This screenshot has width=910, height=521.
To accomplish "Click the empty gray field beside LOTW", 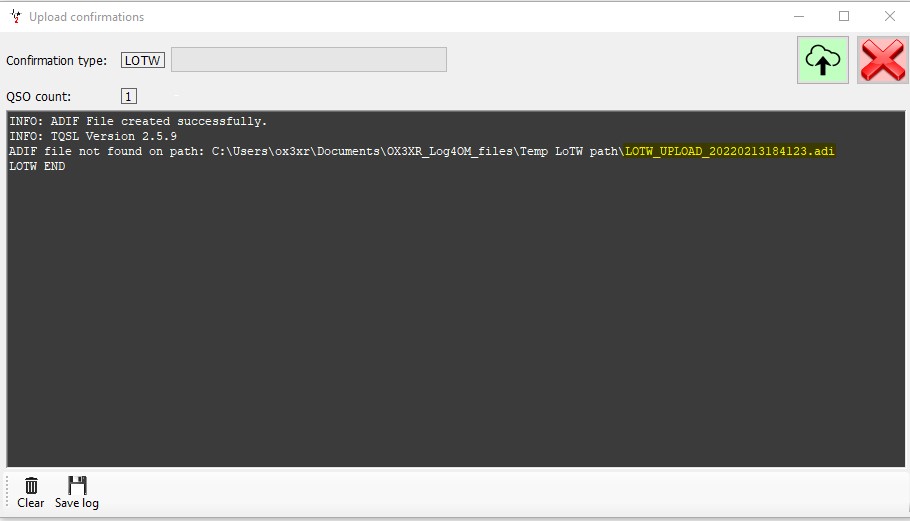I will (309, 60).
